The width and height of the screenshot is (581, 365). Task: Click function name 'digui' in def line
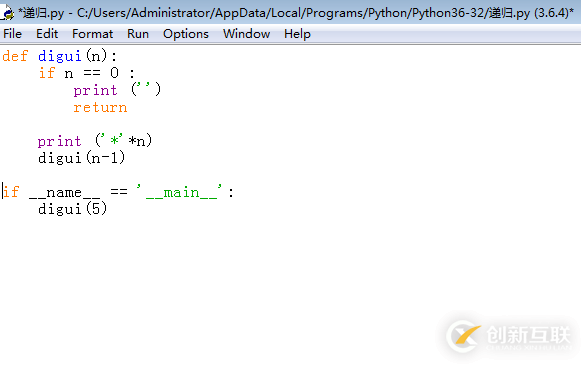(x=59, y=56)
